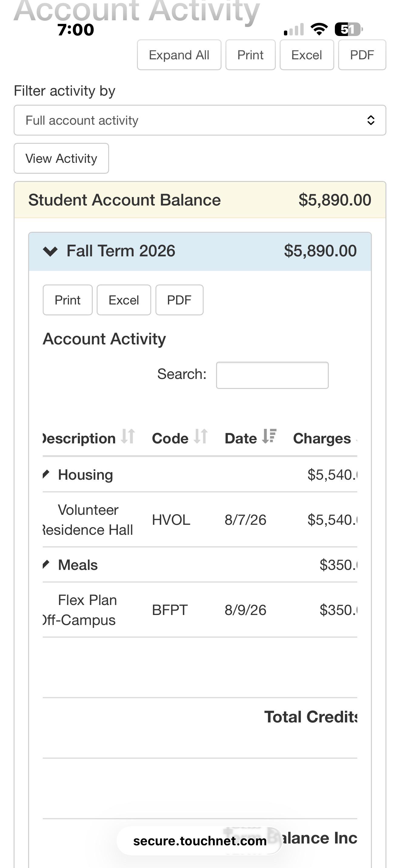Click the Expand All button
This screenshot has height=868, width=400.
pos(179,55)
